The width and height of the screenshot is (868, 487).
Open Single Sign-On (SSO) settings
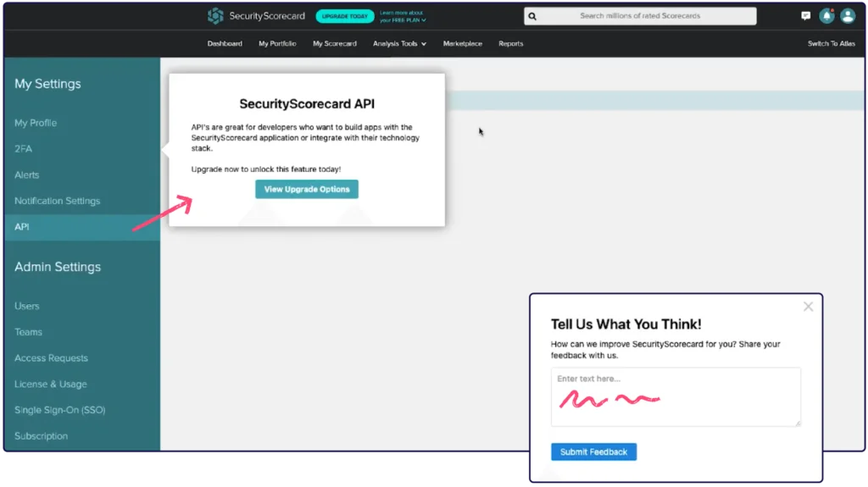coord(59,411)
